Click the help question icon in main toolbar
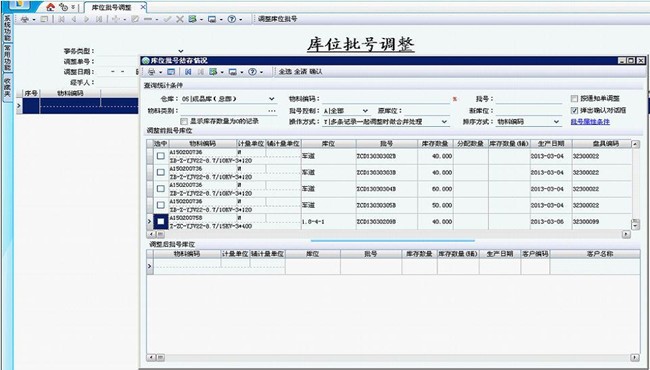 tap(232, 19)
